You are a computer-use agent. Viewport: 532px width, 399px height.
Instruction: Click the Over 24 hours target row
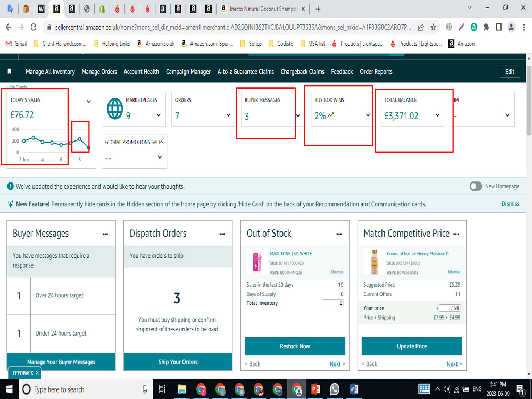tap(61, 295)
